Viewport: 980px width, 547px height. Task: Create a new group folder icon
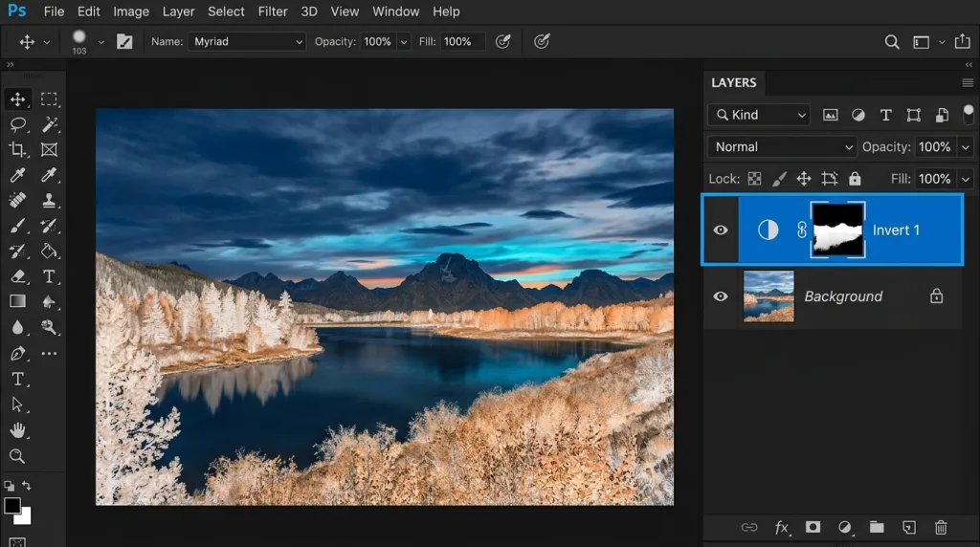877,528
